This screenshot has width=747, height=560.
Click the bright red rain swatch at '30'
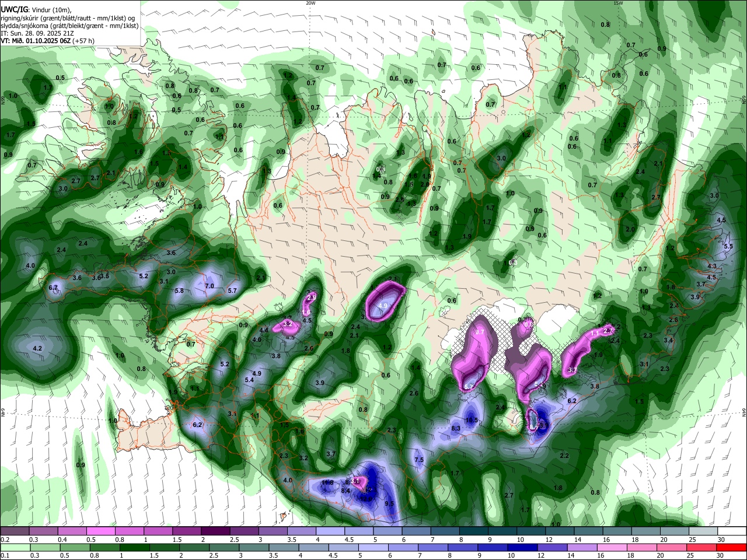coord(731,548)
